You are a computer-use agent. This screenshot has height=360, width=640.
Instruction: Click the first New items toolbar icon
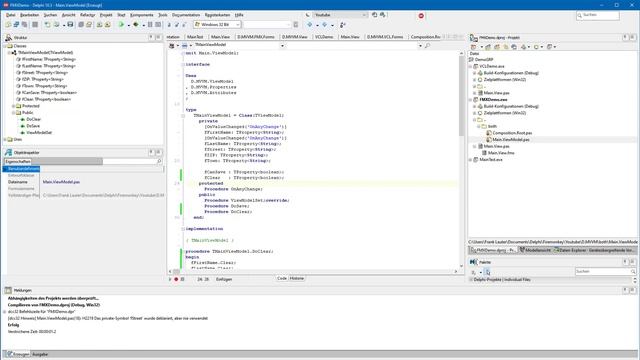8,24
